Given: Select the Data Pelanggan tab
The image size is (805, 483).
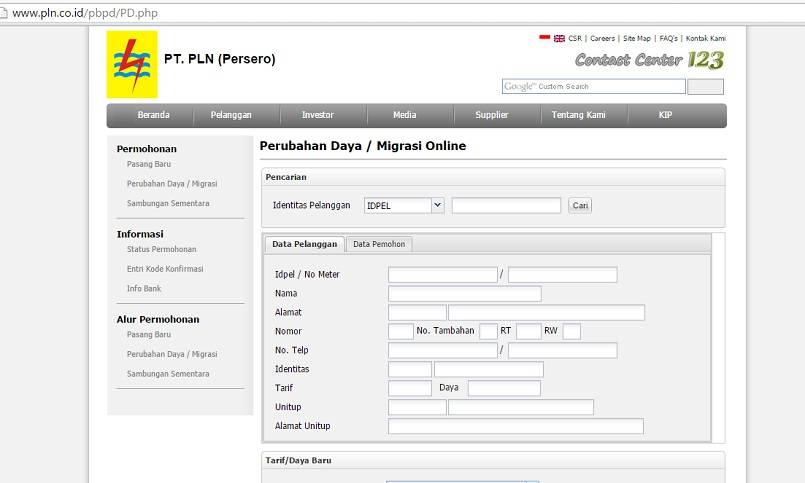Looking at the screenshot, I should point(304,244).
